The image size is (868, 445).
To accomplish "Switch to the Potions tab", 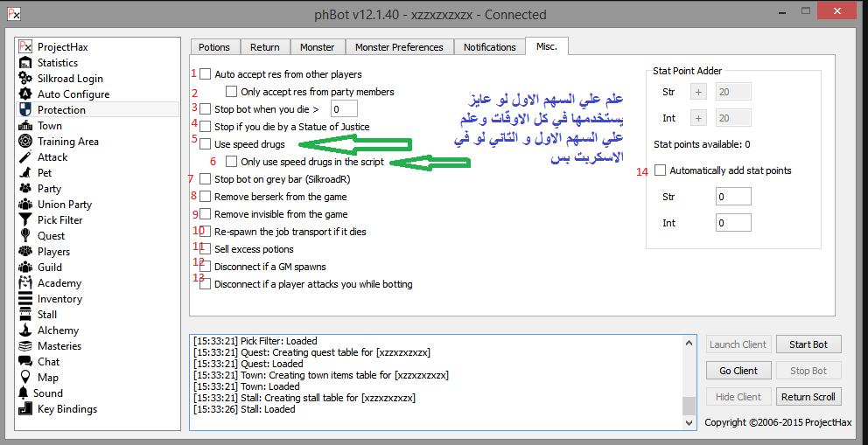I will pyautogui.click(x=214, y=47).
